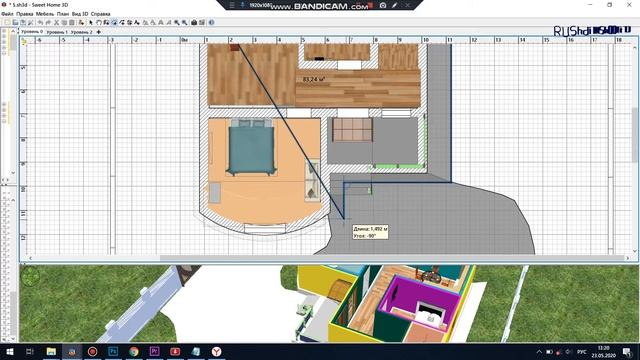
Task: Open Photoshop from the taskbar
Action: [113, 351]
